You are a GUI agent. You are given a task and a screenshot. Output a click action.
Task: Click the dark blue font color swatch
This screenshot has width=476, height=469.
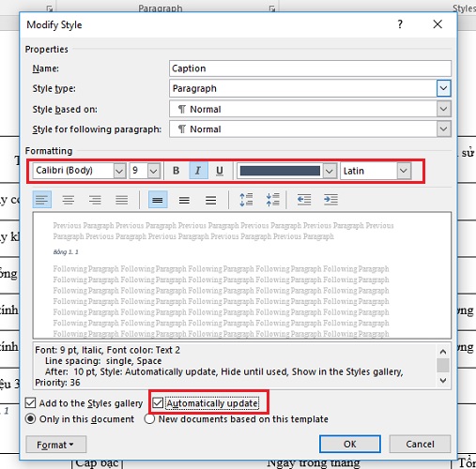coord(280,171)
